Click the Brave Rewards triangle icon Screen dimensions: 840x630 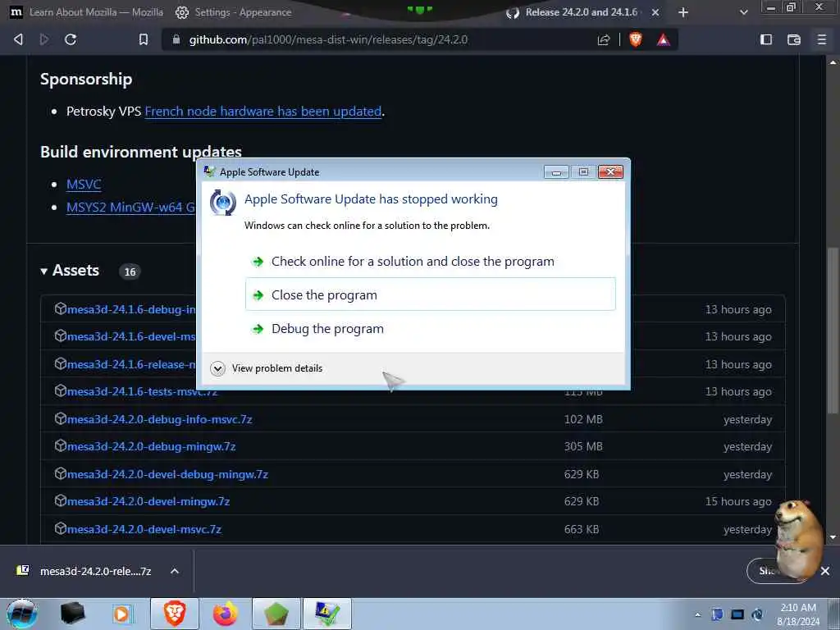663,39
